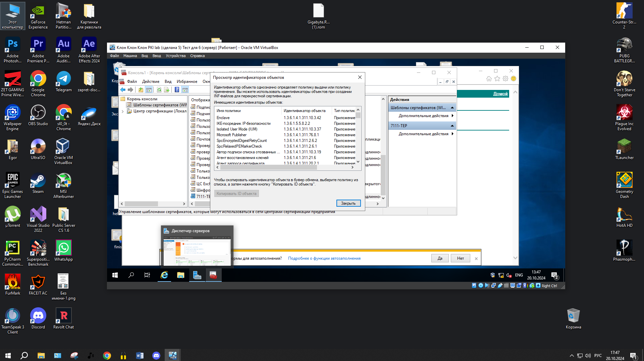Click the blue Help question-mark toolbar icon
The image size is (644, 361).
pyautogui.click(x=177, y=90)
